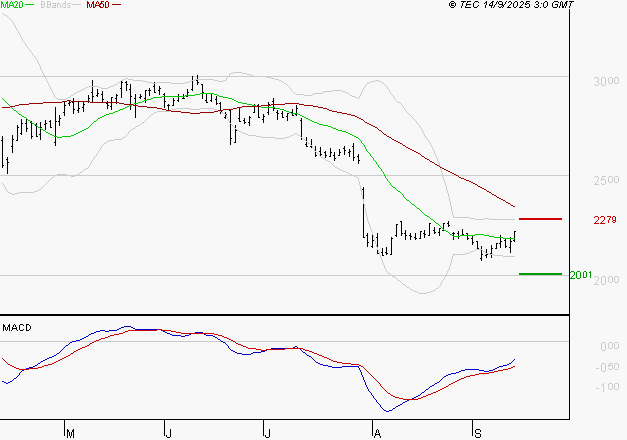The width and height of the screenshot is (627, 440).
Task: Click the -100 MACD axis label
Action: click(x=607, y=387)
